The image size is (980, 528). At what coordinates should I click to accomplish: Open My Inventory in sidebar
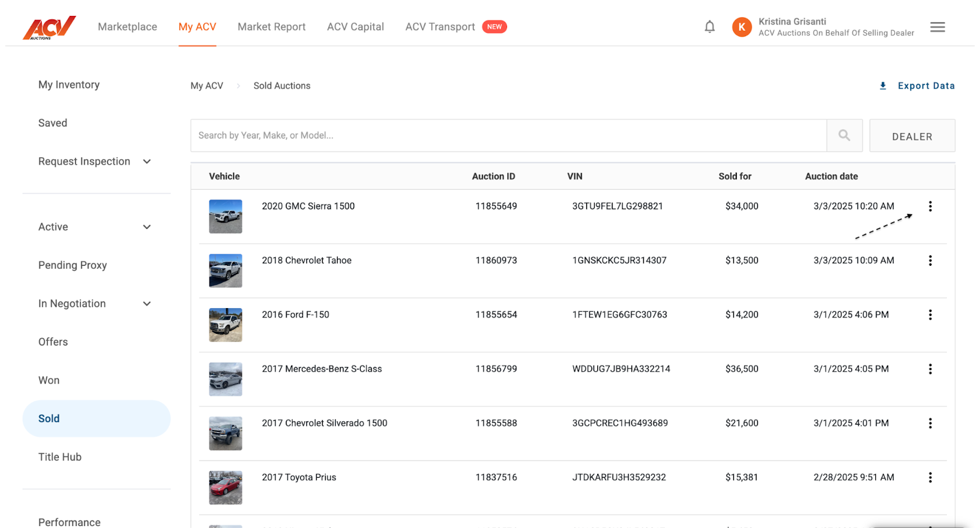coord(69,85)
